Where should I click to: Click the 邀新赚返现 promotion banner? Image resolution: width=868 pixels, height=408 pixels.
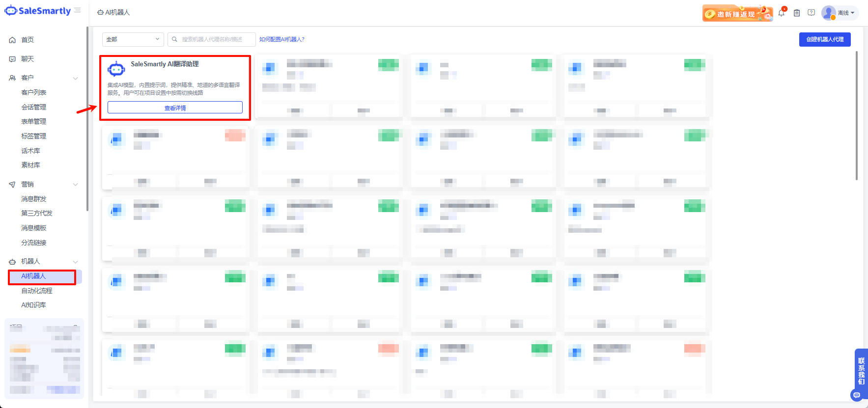tap(737, 14)
